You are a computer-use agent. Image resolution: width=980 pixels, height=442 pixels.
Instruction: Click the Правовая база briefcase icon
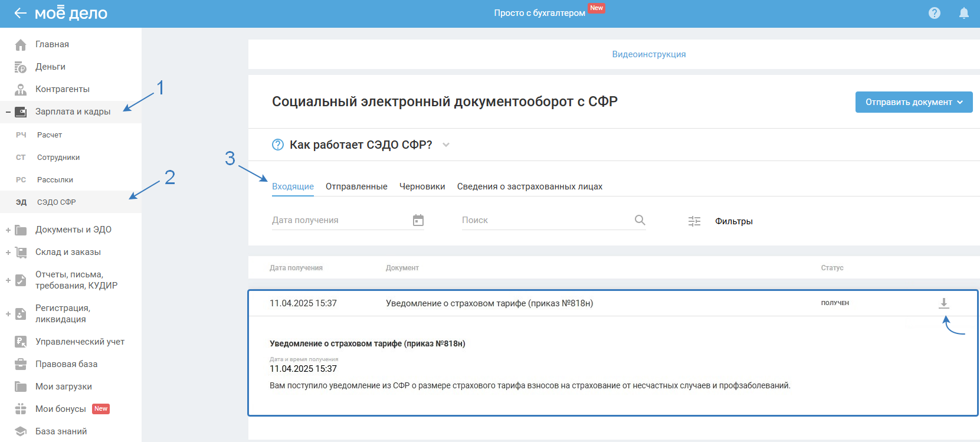pos(21,364)
